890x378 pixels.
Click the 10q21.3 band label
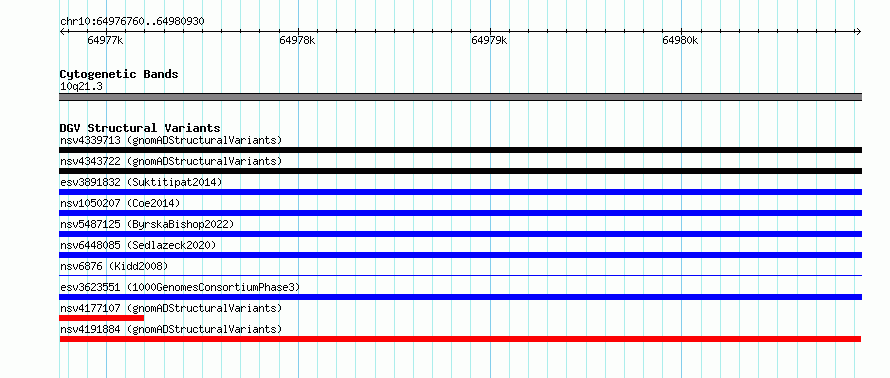81,87
